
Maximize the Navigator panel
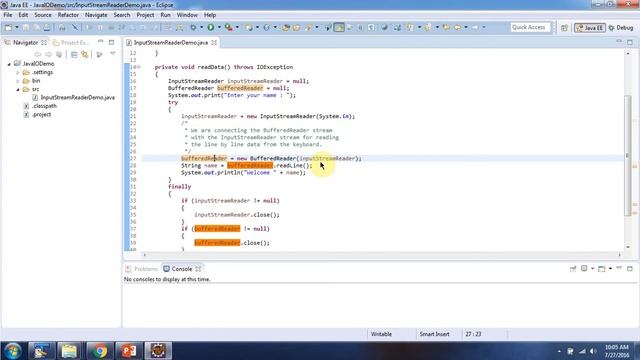[111, 42]
